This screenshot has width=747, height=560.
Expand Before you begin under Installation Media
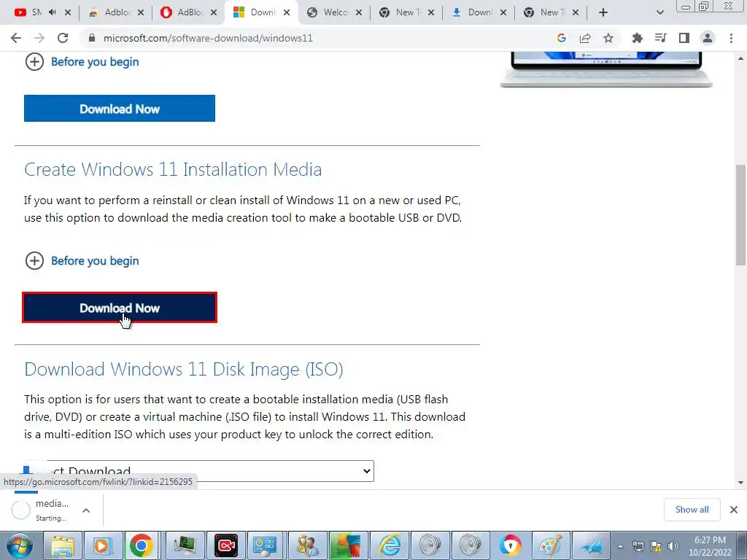click(x=82, y=260)
